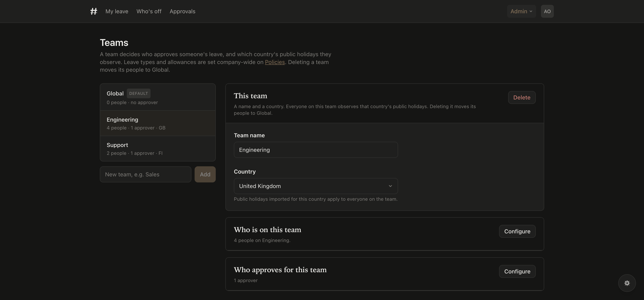Configure who approves for this team

(x=517, y=271)
